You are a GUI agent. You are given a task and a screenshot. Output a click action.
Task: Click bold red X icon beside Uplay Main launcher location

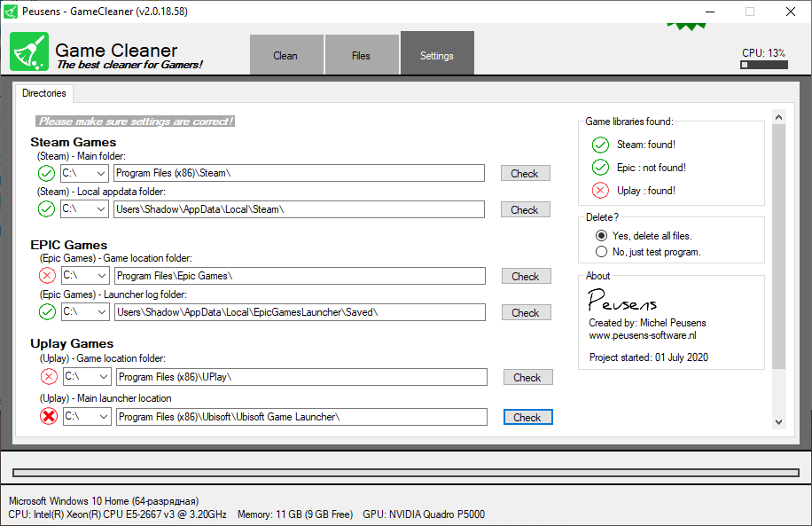click(x=49, y=416)
